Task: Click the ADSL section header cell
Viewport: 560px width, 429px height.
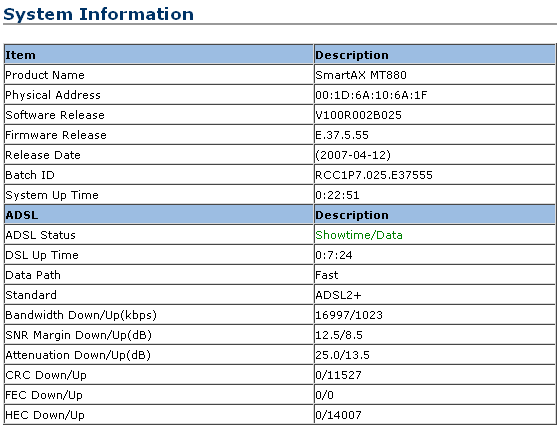Action: point(159,215)
